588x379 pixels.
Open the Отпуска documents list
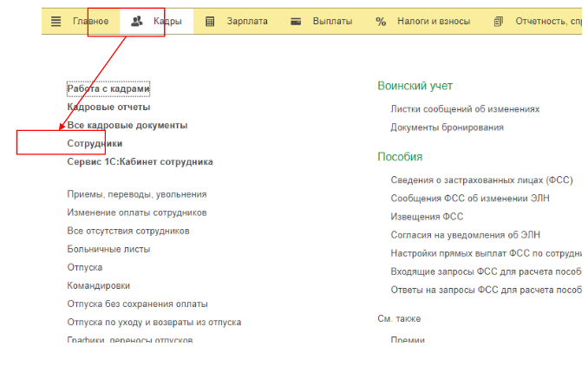point(84,267)
